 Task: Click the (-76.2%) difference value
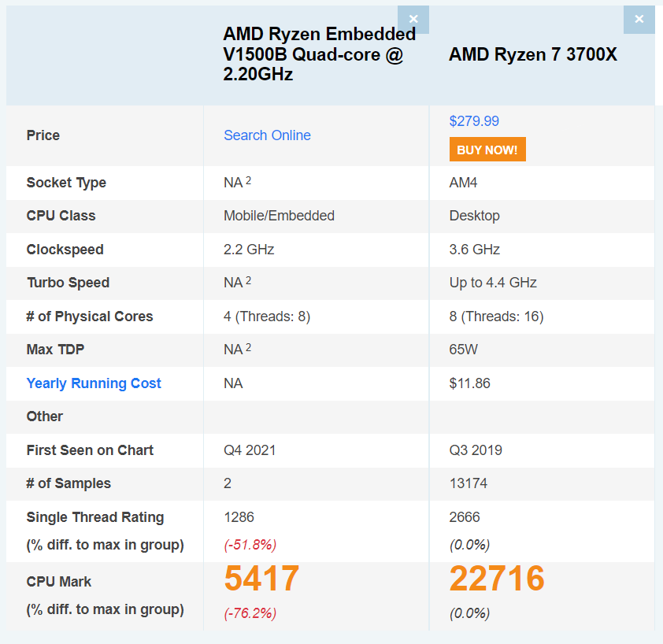tap(250, 613)
